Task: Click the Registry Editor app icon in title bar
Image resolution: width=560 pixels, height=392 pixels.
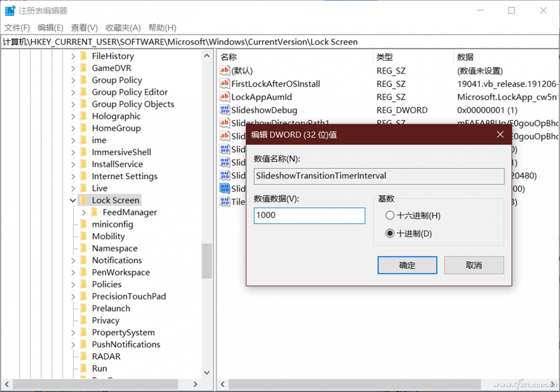Action: coord(10,10)
